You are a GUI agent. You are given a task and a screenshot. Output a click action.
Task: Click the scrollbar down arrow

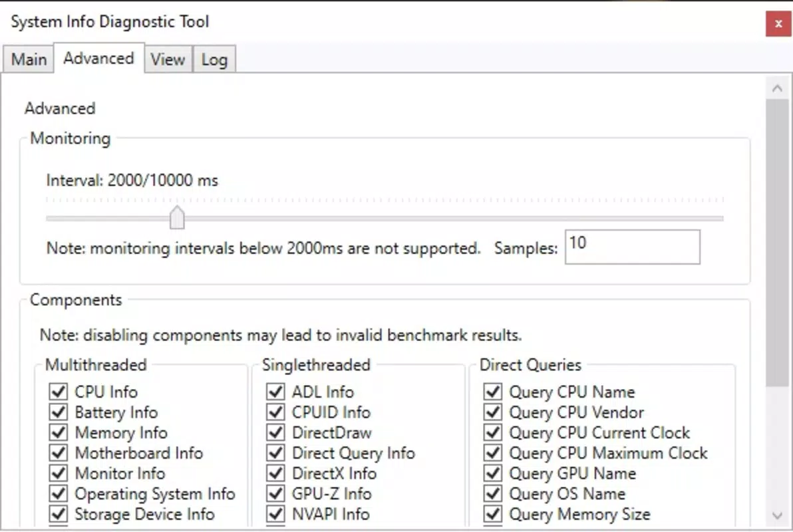point(777,515)
